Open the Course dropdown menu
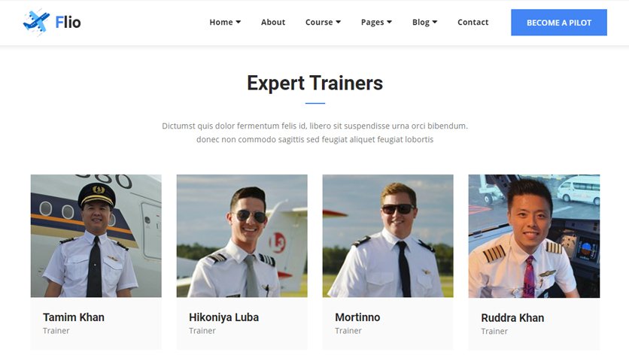 323,22
